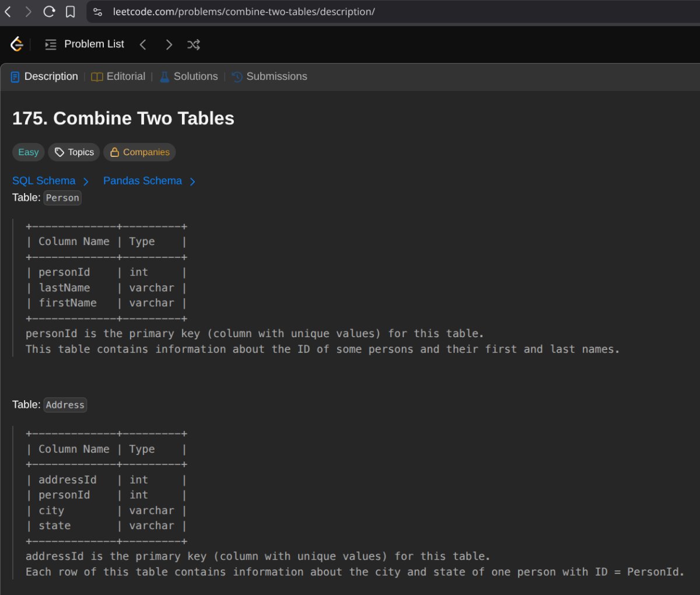700x595 pixels.
Task: Switch to the Description tab
Action: pyautogui.click(x=44, y=76)
